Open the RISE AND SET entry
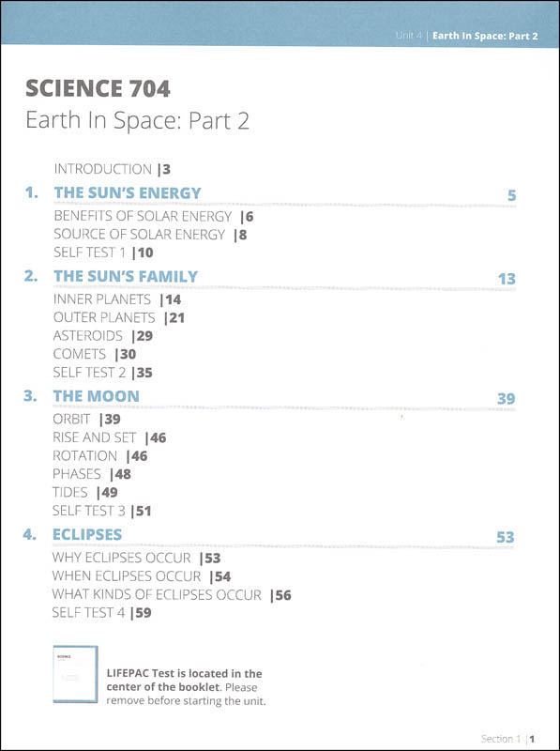 110,437
